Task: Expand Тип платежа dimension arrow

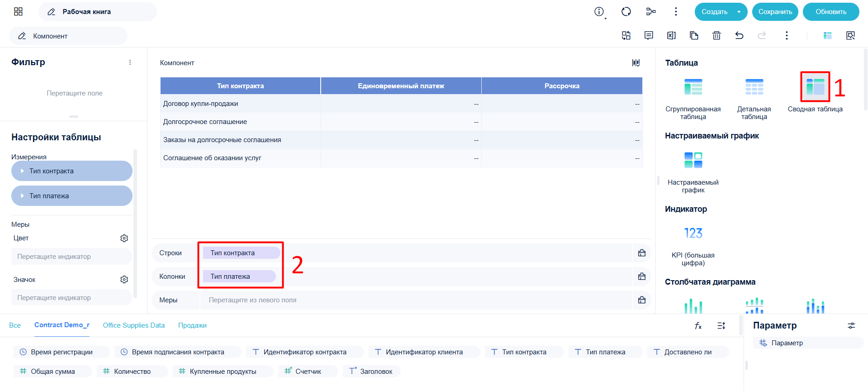Action: (22, 196)
